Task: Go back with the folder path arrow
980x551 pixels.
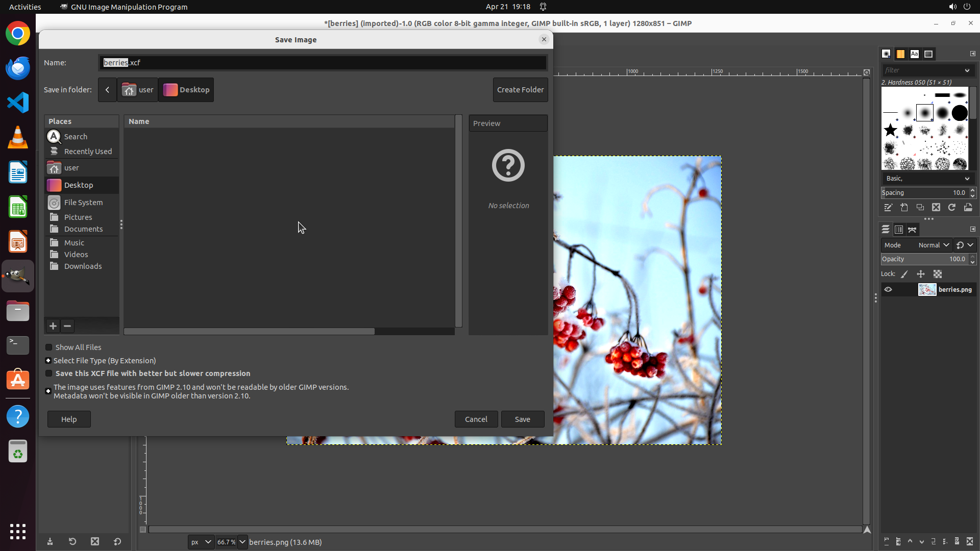Action: [107, 90]
